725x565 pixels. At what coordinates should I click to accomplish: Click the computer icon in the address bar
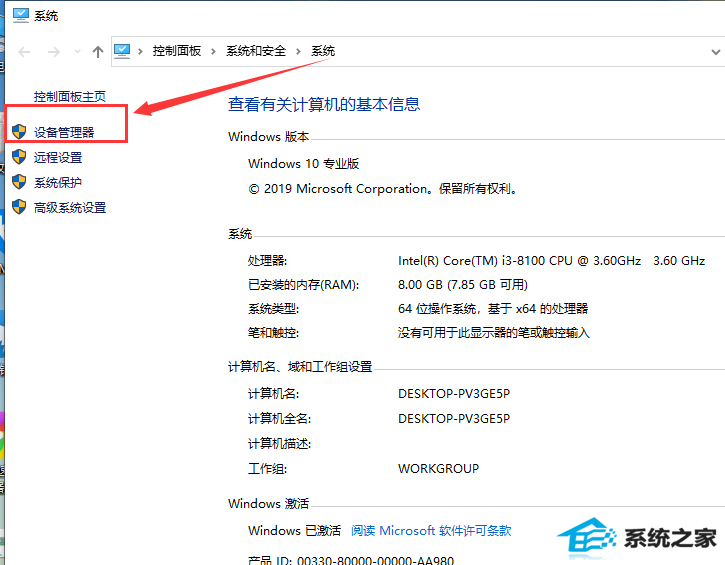pos(122,51)
